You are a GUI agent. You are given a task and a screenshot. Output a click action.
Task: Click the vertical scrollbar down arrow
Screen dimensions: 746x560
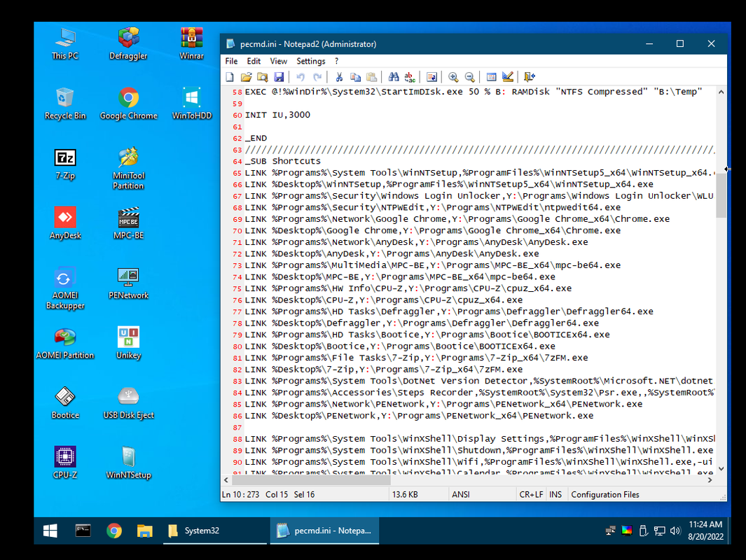(x=721, y=469)
